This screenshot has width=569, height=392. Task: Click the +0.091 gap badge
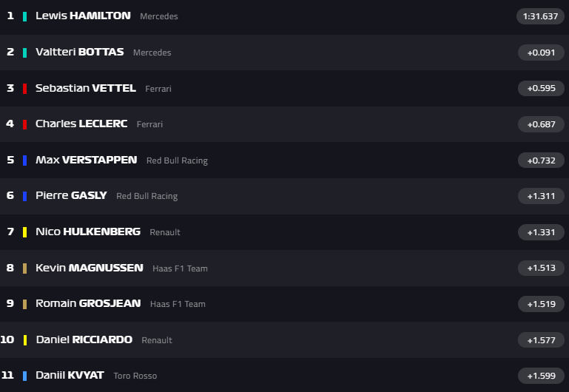point(540,52)
